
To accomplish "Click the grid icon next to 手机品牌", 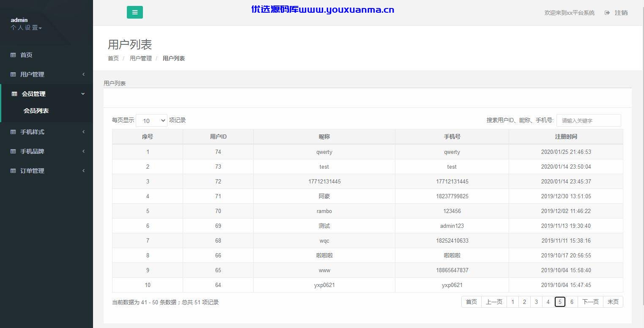I will (x=13, y=151).
